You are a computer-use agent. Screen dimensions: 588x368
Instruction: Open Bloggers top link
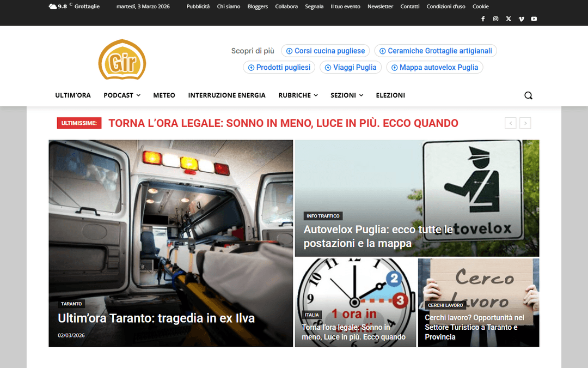pos(258,7)
